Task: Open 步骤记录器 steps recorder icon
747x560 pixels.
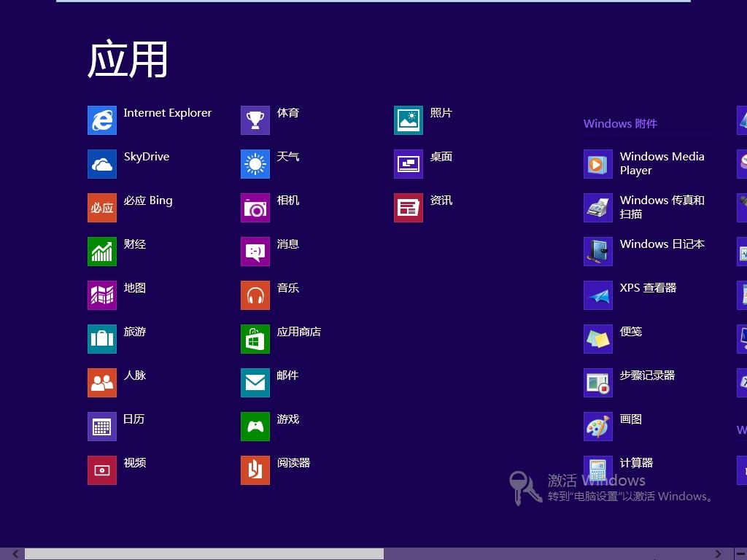Action: [598, 383]
